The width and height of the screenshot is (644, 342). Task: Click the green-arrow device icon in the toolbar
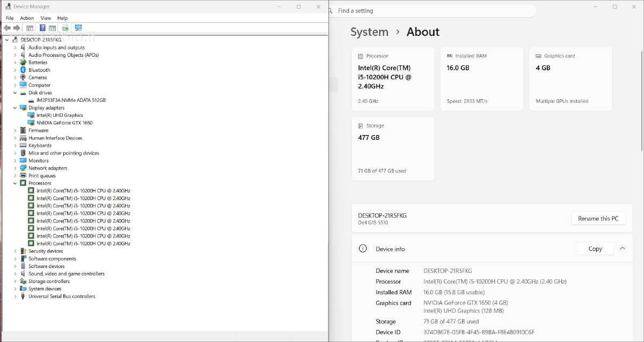(65, 28)
